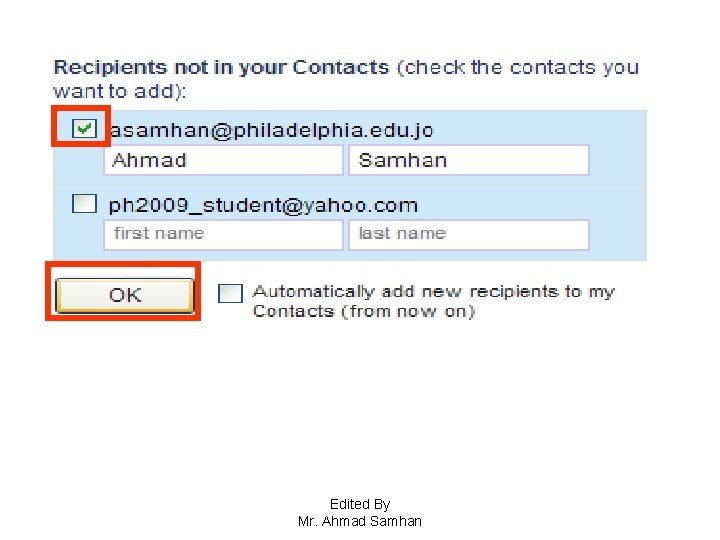Click the "Contacts (from now on)" label line
The image size is (720, 540).
click(x=363, y=312)
